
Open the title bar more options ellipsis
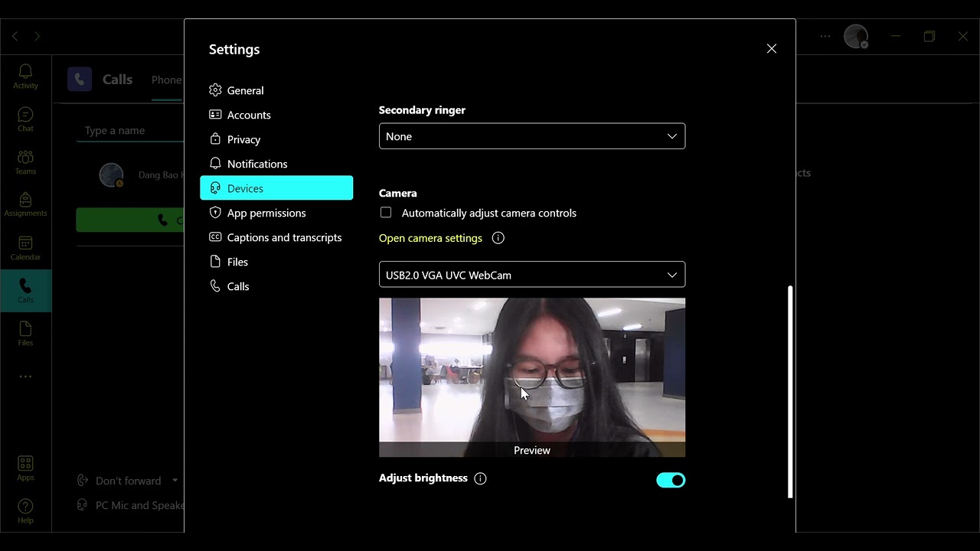(825, 36)
